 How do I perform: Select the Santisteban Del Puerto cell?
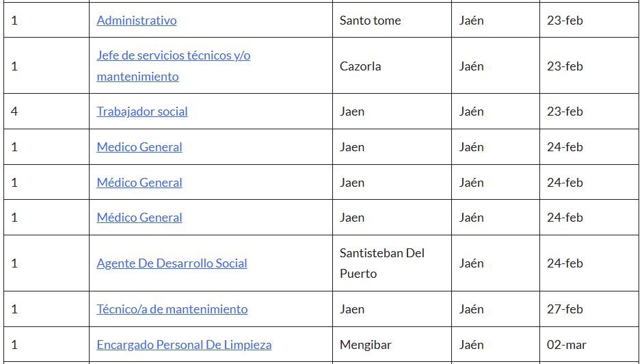[x=382, y=263]
